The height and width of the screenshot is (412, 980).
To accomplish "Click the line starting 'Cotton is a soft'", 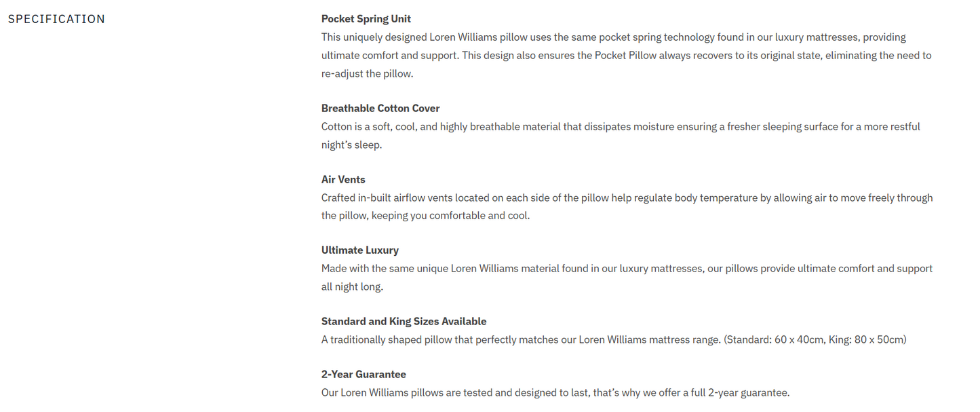I will 620,127.
